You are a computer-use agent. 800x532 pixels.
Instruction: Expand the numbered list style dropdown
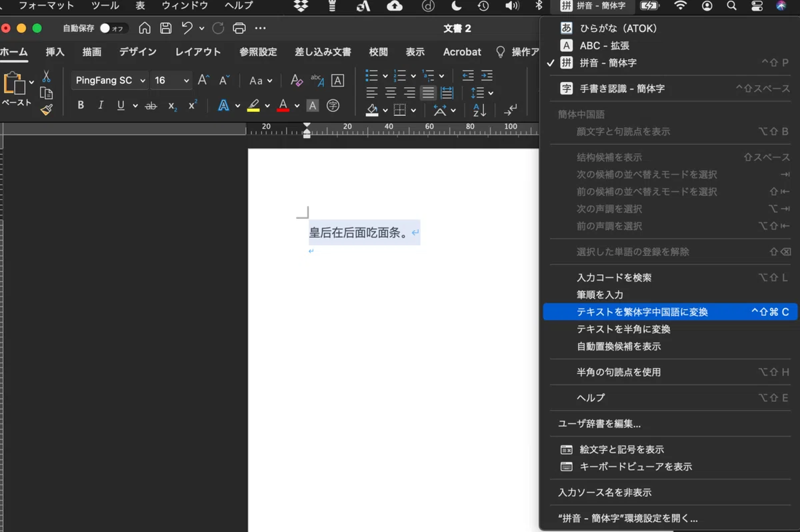pos(413,76)
